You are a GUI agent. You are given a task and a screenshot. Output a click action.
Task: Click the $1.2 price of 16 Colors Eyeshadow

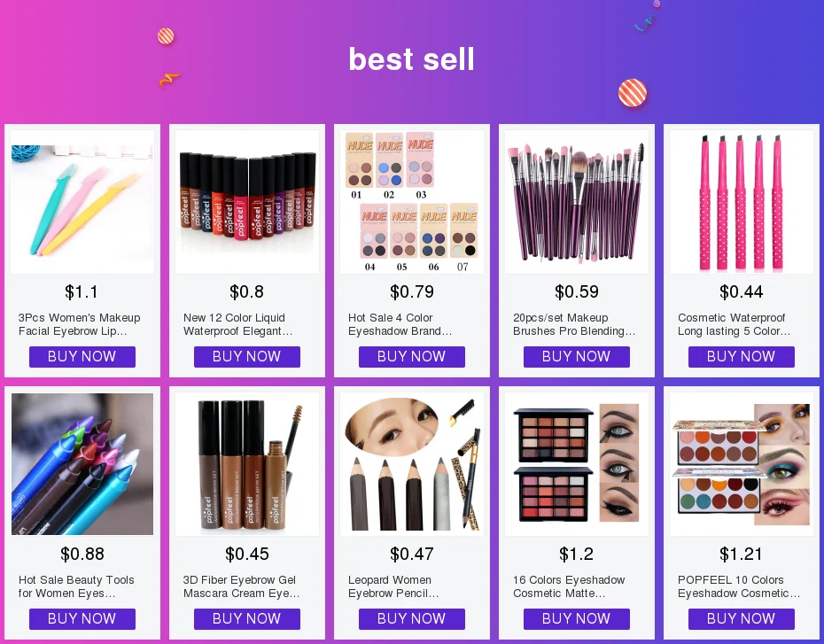click(x=577, y=554)
